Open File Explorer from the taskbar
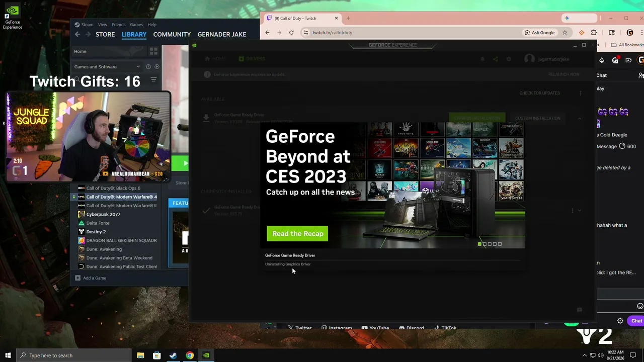 click(x=140, y=355)
